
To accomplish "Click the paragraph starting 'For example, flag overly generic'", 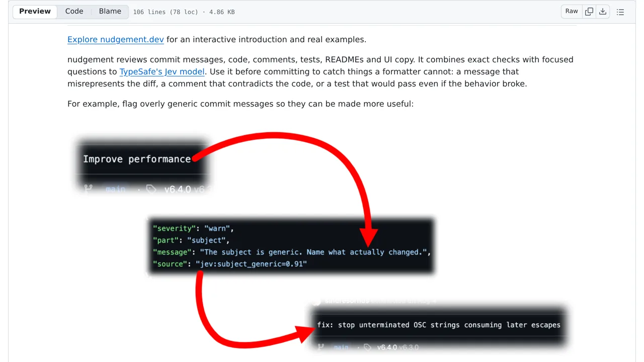I will (240, 104).
